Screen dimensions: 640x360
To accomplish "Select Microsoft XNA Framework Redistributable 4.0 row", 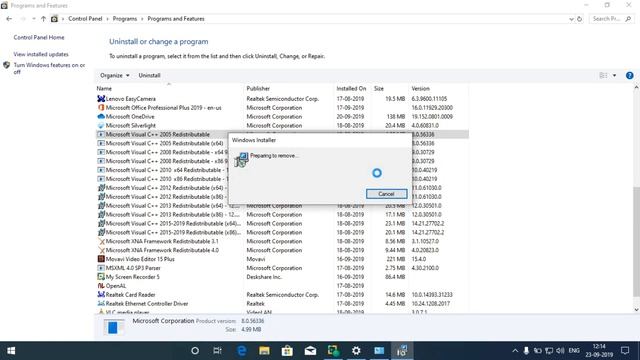I will pos(282,250).
